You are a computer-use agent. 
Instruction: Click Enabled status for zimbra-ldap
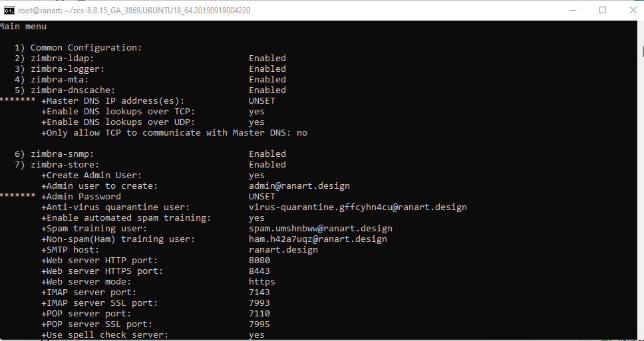pyautogui.click(x=267, y=58)
